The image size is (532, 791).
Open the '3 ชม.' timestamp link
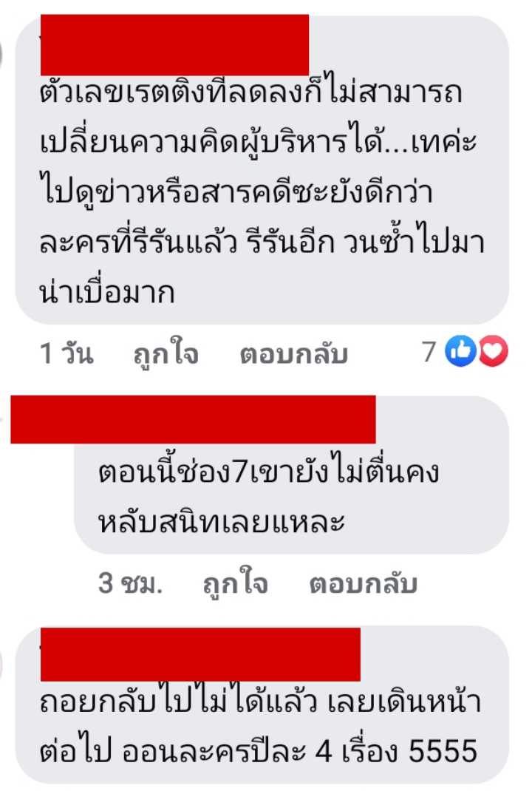click(x=130, y=583)
